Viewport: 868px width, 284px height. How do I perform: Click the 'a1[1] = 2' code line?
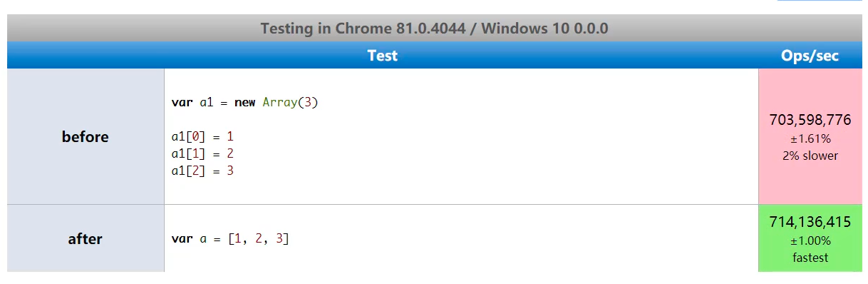tap(202, 153)
